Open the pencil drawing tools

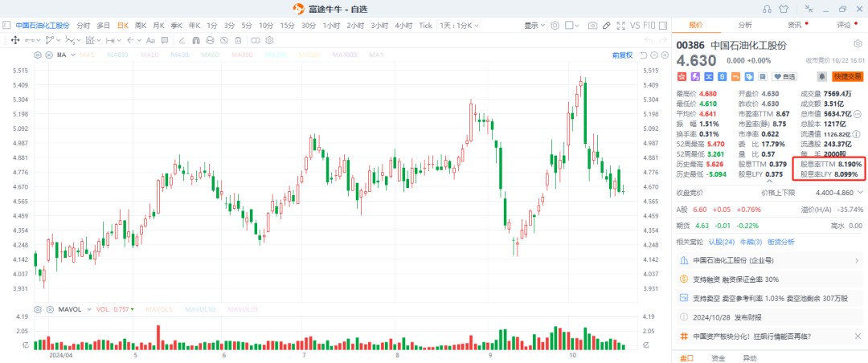click(607, 26)
